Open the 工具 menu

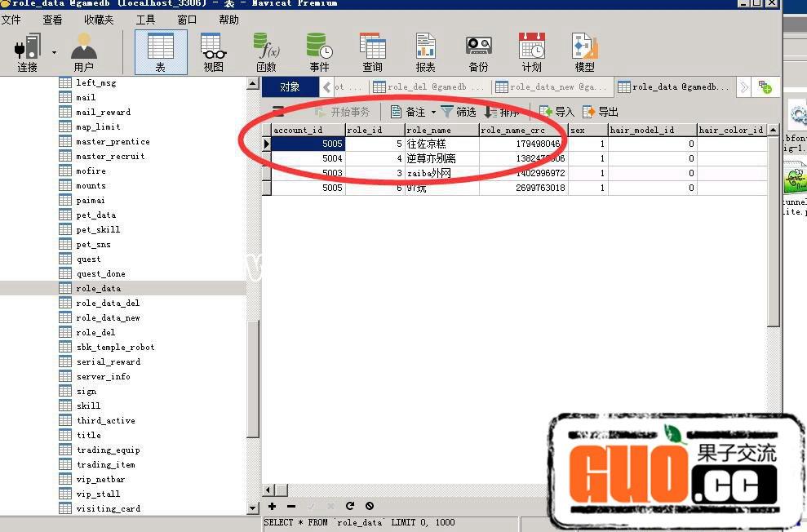point(145,20)
